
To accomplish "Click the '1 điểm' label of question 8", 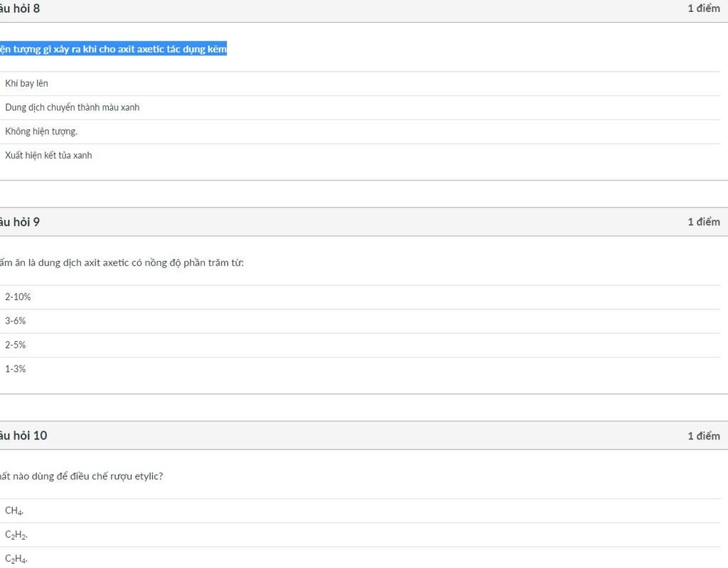I will [703, 9].
